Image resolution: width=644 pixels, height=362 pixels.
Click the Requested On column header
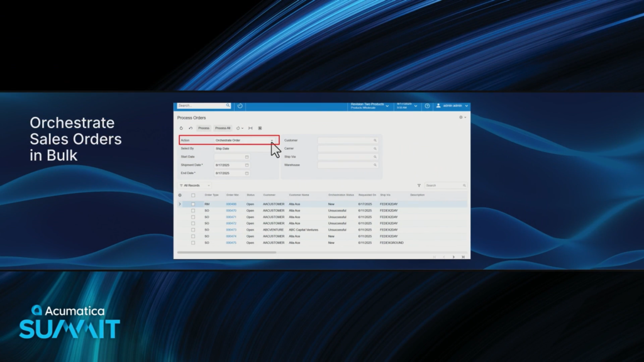[x=367, y=195]
